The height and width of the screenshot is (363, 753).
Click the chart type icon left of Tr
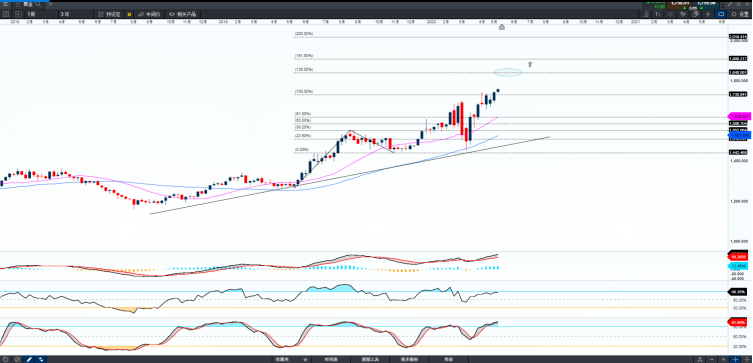(645, 14)
